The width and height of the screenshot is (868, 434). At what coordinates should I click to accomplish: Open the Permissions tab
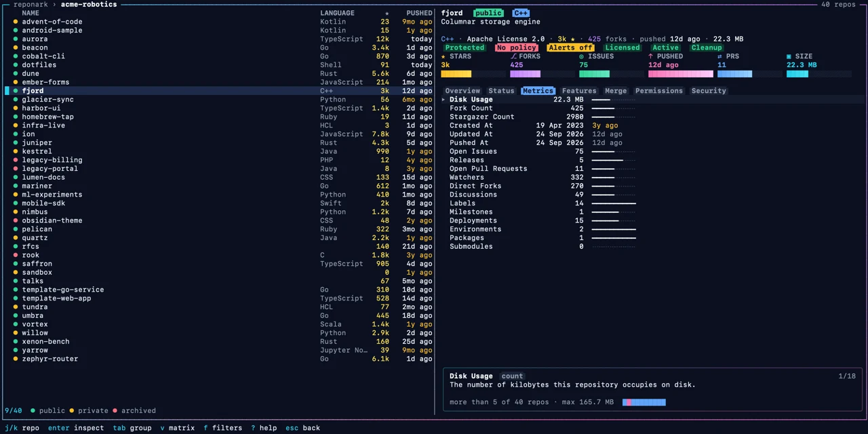pyautogui.click(x=659, y=91)
